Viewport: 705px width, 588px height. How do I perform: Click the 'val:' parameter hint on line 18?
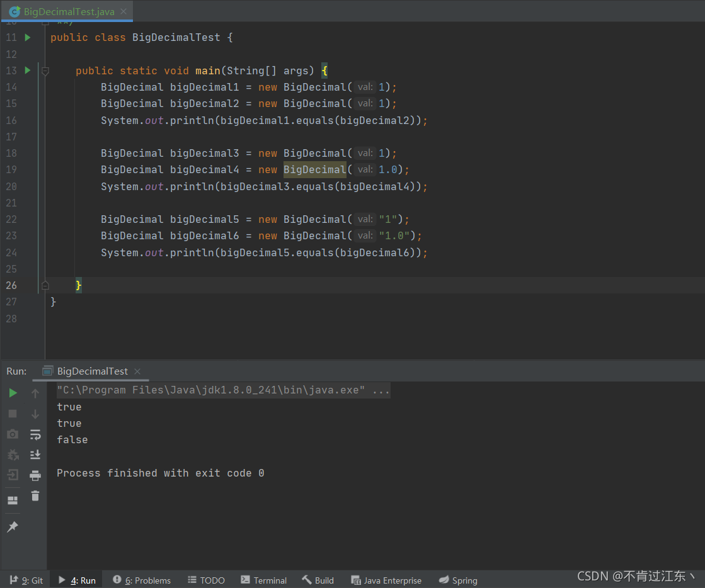[365, 153]
